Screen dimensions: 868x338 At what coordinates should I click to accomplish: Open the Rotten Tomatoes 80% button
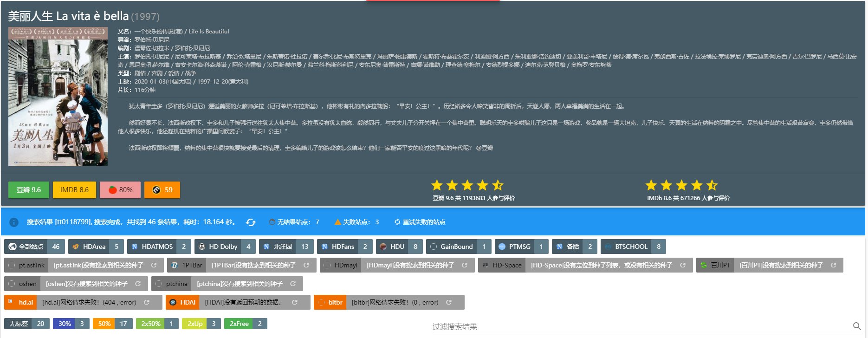(x=120, y=190)
